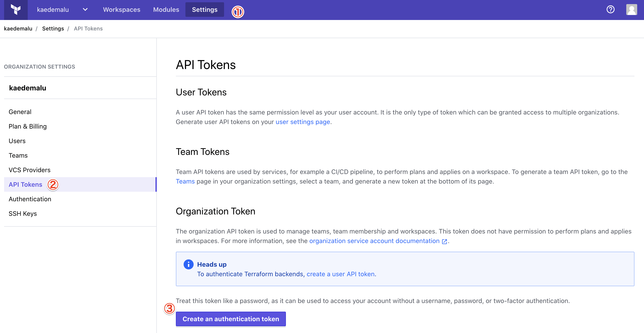
Task: Follow the user settings page link
Action: (x=302, y=122)
